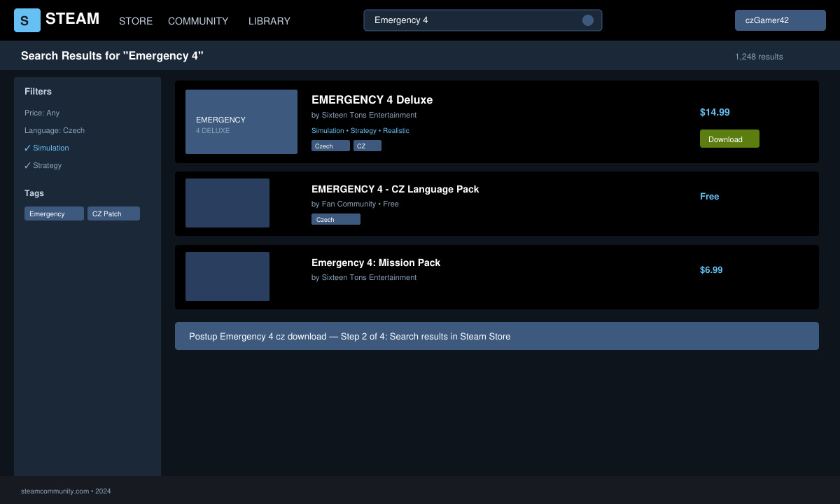Click the search circle icon in search box

pyautogui.click(x=588, y=20)
